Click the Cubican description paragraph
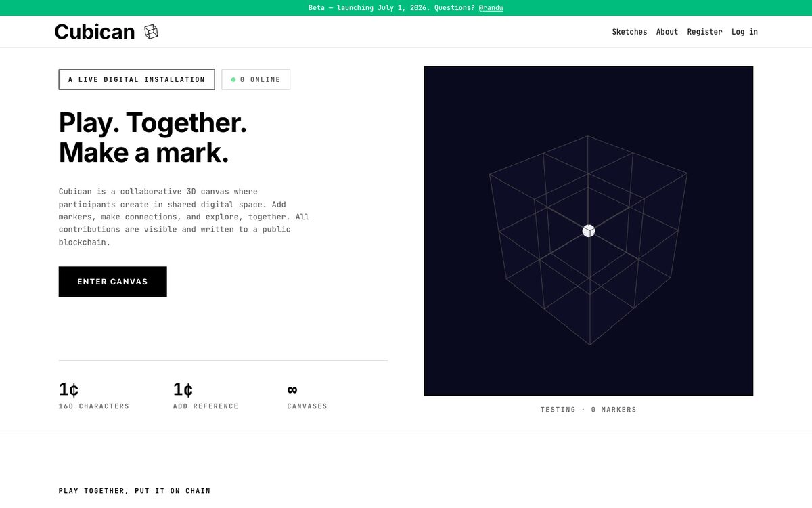The image size is (812, 508). coord(184,217)
